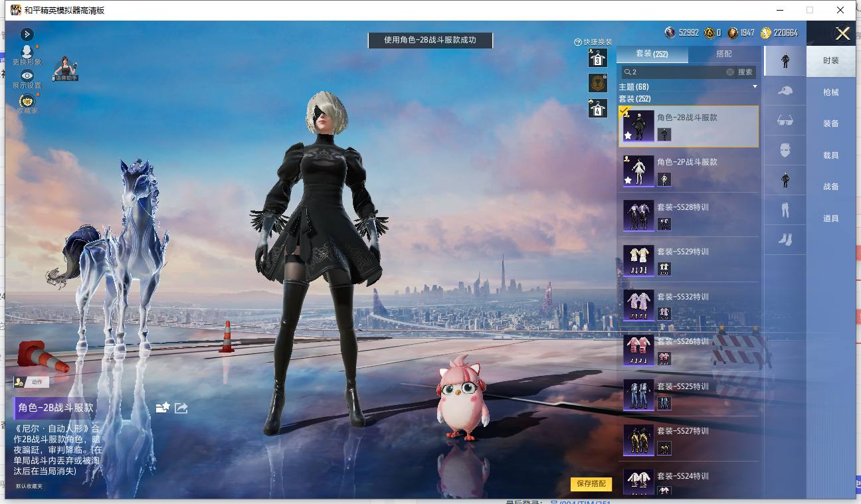Switch to the 套装 (252) tab

pos(652,54)
